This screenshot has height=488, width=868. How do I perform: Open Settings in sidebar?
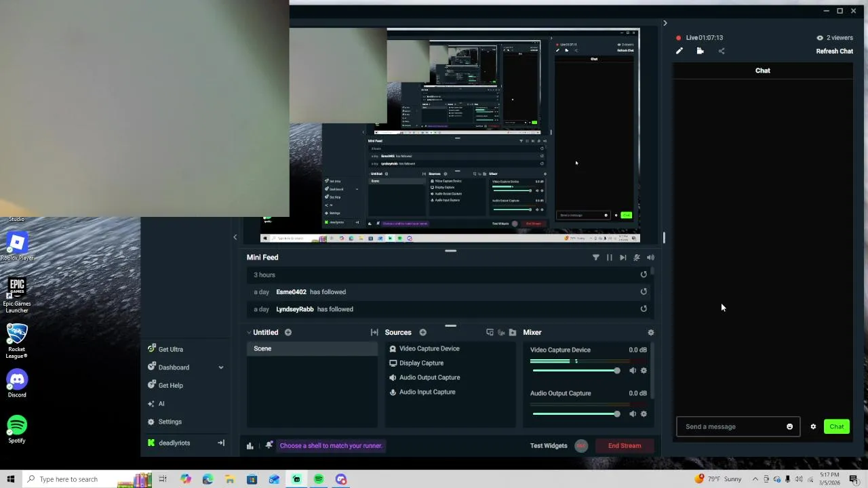pos(170,422)
